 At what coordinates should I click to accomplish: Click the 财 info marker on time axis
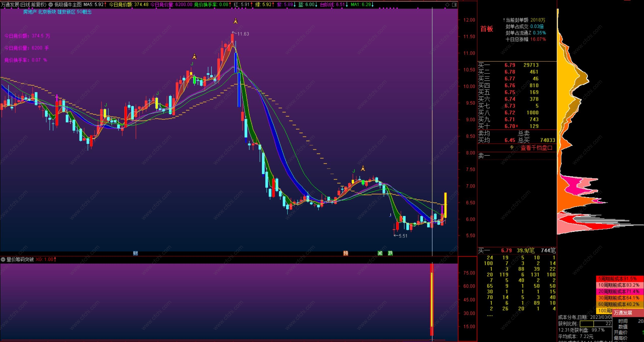[x=135, y=253]
